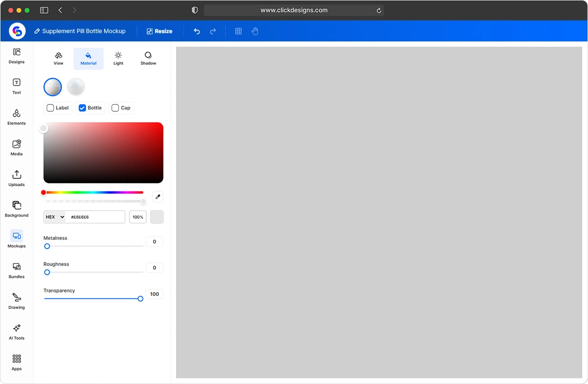Click the eyedropper color picker icon

point(158,197)
